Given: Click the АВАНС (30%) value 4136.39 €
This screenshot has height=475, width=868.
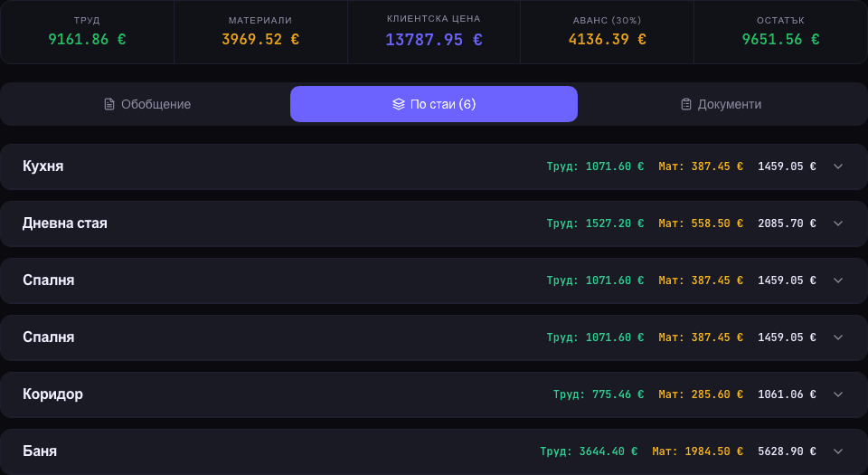Looking at the screenshot, I should click(x=608, y=39).
